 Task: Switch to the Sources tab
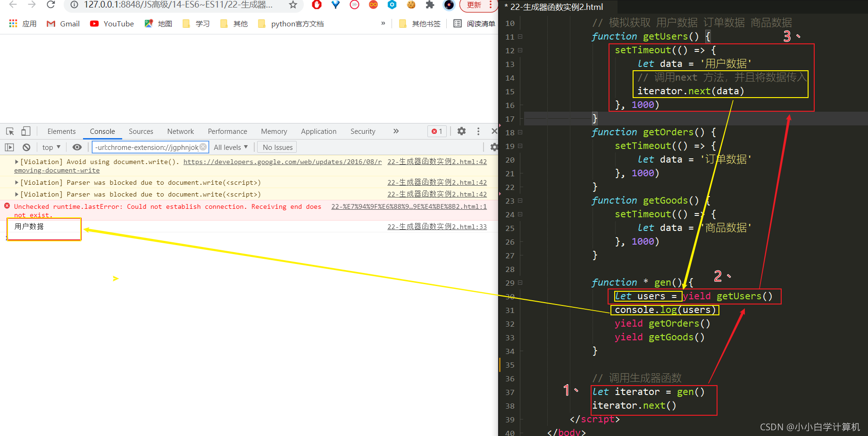pyautogui.click(x=141, y=132)
